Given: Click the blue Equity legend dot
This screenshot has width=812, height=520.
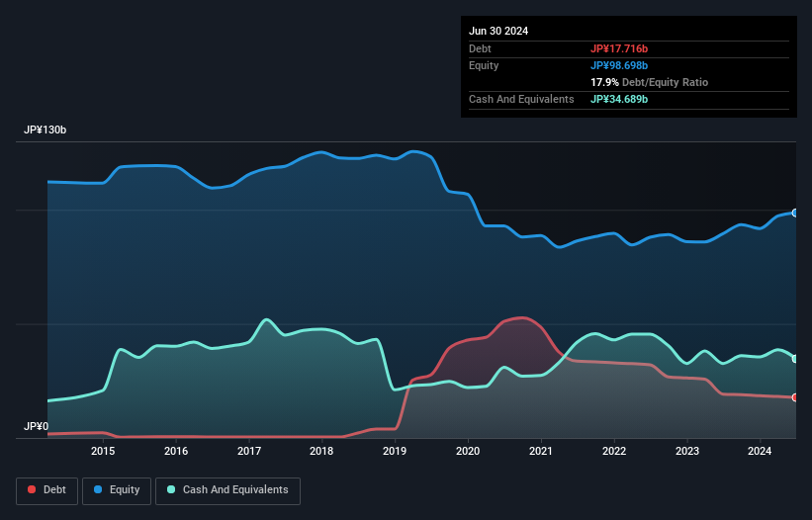Looking at the screenshot, I should (98, 489).
